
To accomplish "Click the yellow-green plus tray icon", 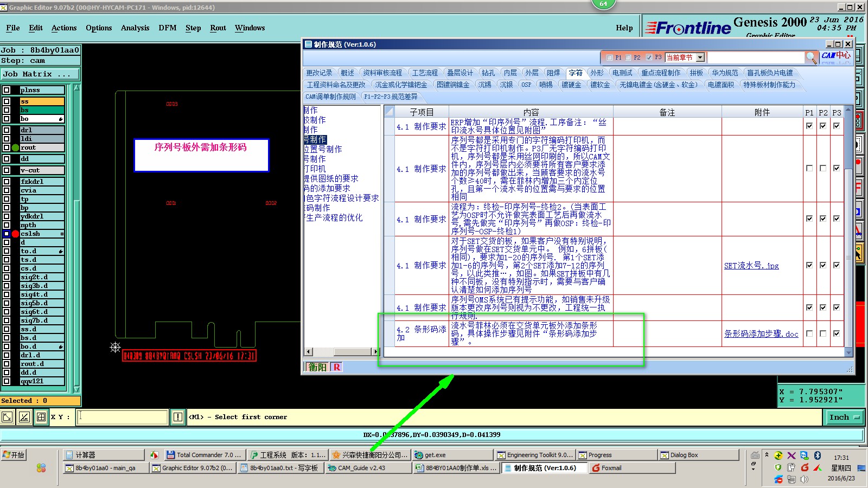I will (x=778, y=455).
